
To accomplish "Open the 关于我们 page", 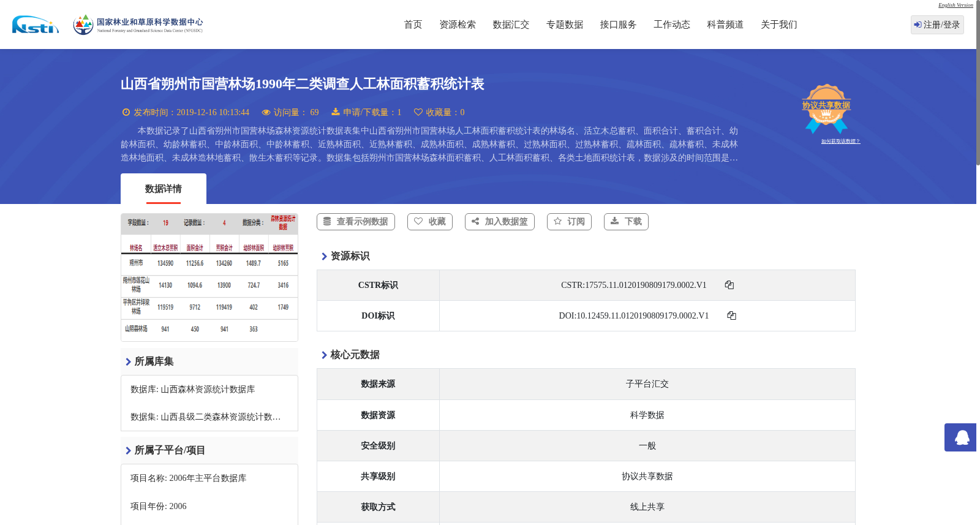I will 779,25.
